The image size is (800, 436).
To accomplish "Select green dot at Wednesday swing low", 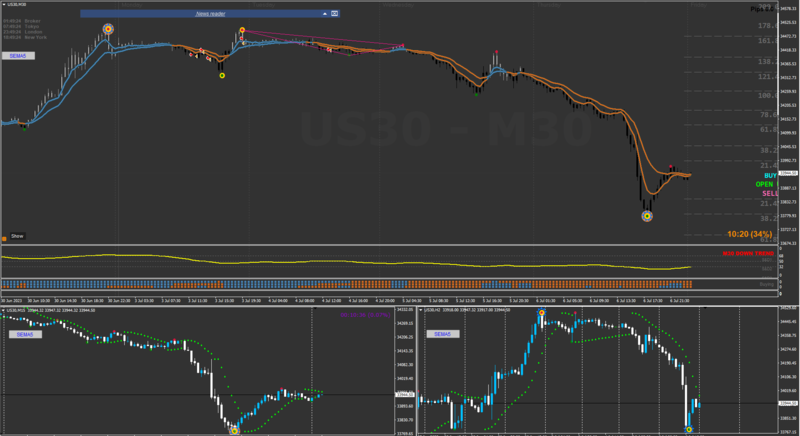I will tap(477, 94).
